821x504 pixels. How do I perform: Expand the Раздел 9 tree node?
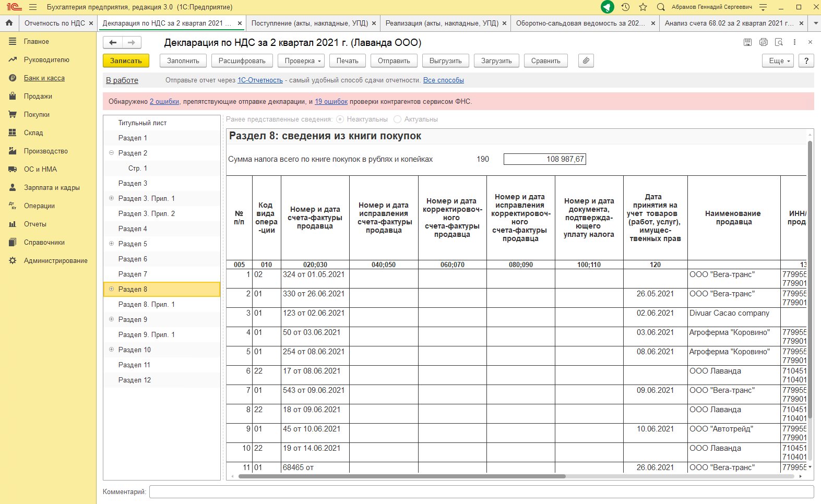click(x=111, y=319)
